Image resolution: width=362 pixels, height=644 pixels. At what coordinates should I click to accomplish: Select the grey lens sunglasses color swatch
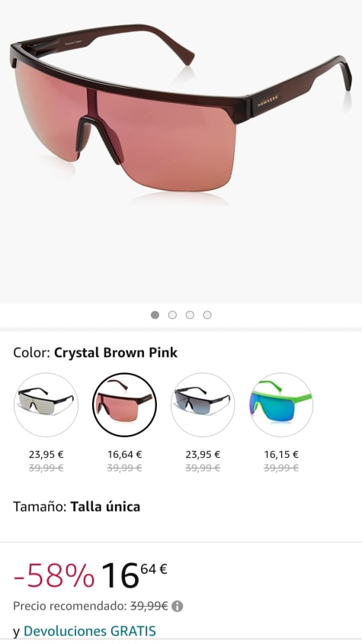[x=46, y=404]
